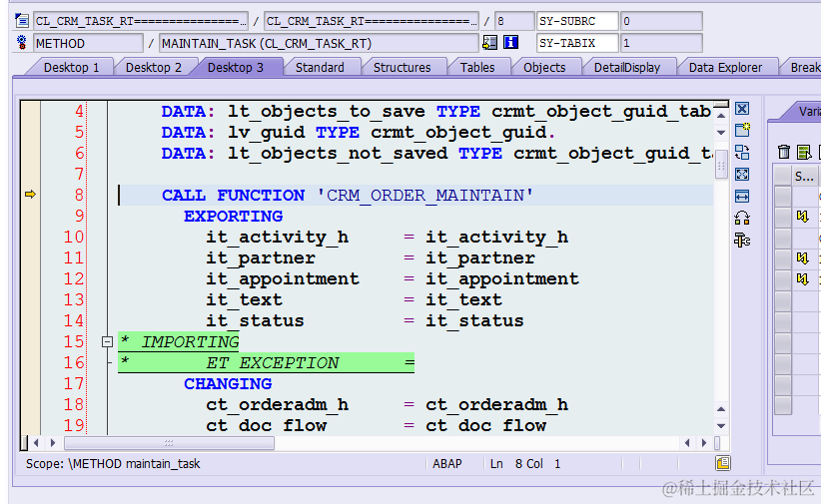This screenshot has width=821, height=504.
Task: Switch to the Desktop 2 tab
Action: [154, 68]
